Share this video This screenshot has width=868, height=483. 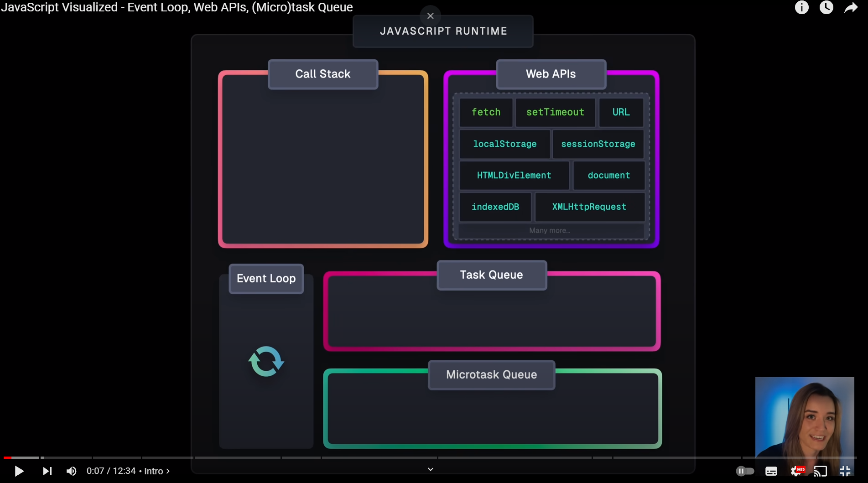click(x=851, y=7)
